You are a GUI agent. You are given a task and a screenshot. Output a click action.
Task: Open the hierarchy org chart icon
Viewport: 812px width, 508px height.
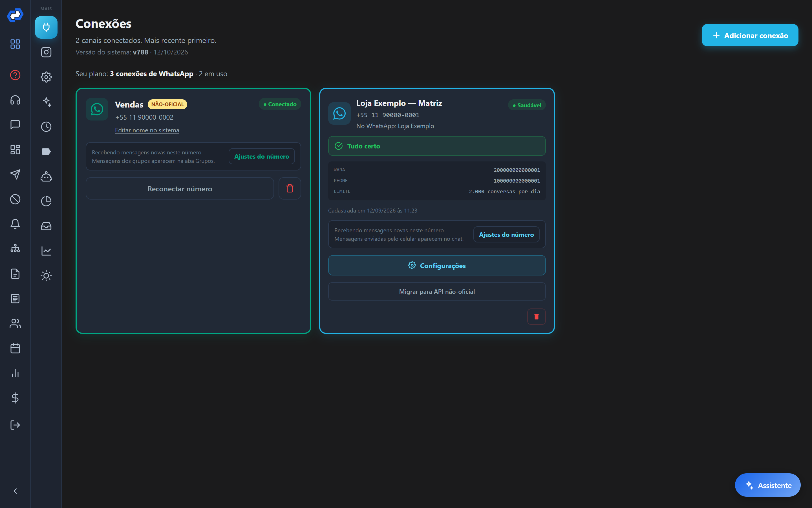tap(15, 249)
